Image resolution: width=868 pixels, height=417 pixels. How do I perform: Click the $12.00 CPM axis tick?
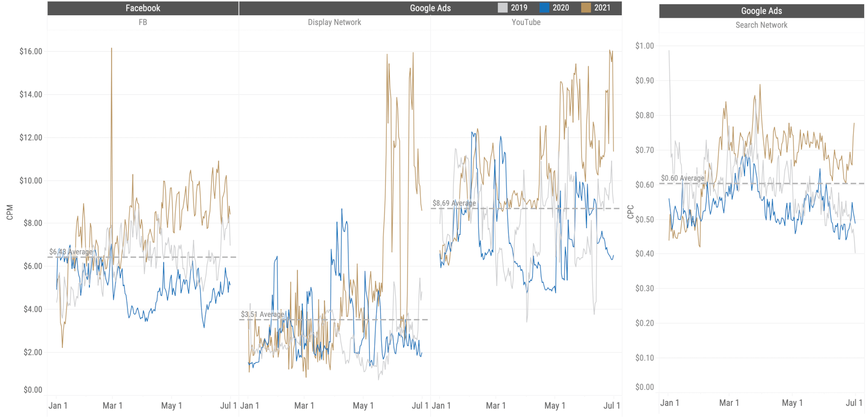31,137
